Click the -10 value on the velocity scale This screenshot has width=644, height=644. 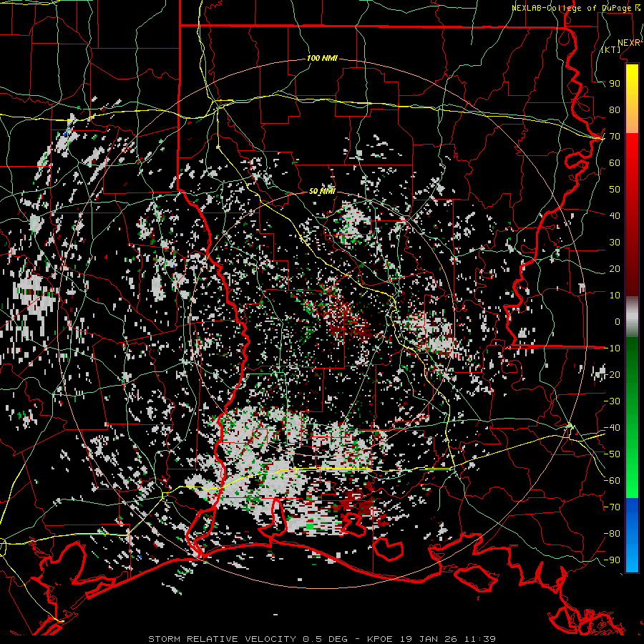[x=613, y=348]
